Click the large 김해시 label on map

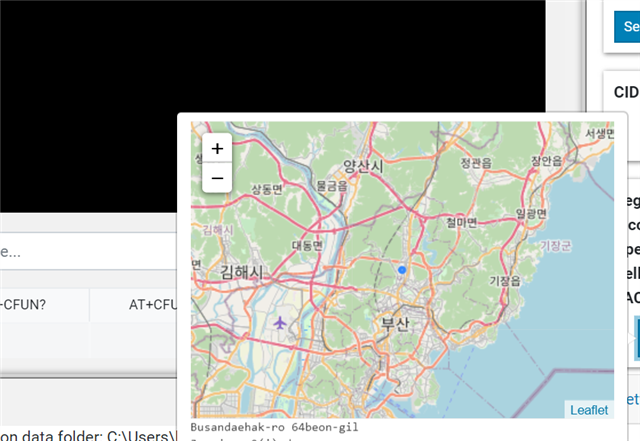[x=242, y=272]
